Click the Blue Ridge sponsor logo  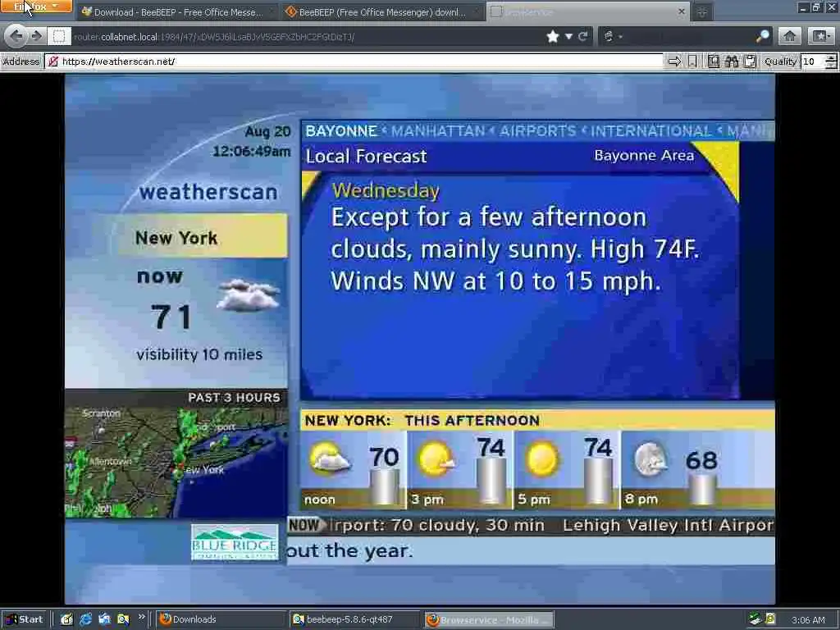235,542
